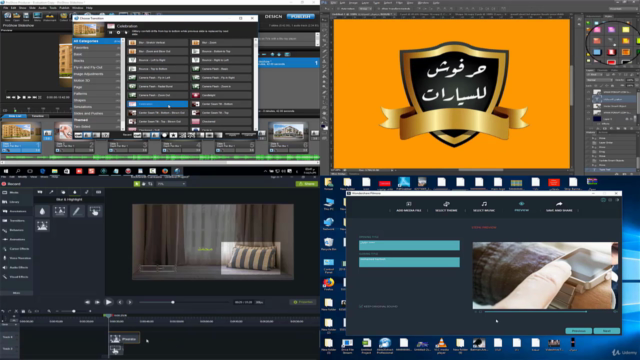The image size is (640, 360).
Task: Open Properties panel button in Camtasia
Action: tap(303, 302)
